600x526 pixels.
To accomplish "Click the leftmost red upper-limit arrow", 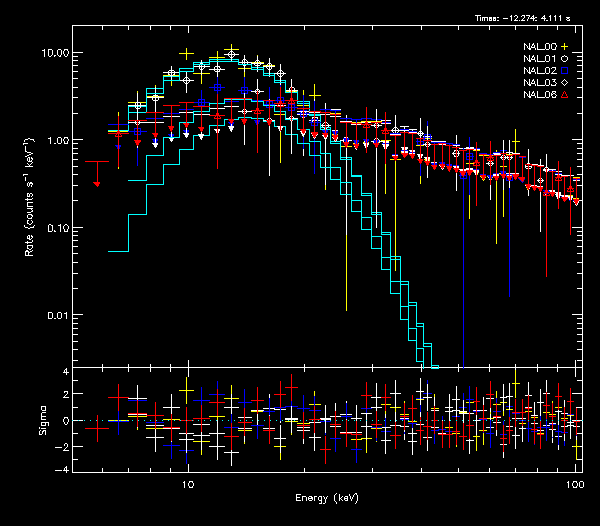I will (97, 184).
